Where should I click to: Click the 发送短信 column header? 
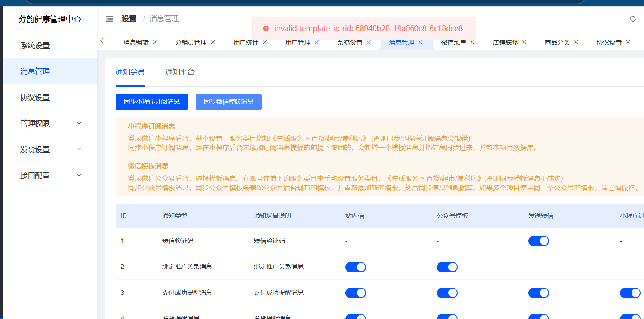(541, 216)
